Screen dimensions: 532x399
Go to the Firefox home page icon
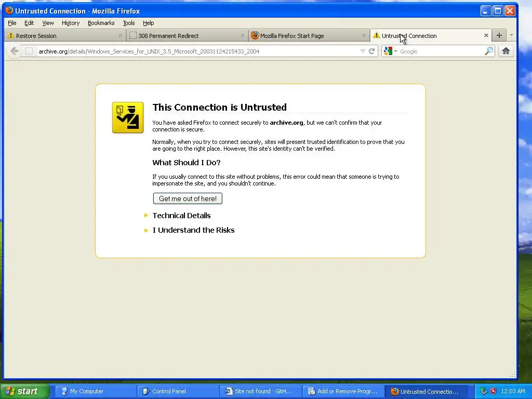506,51
